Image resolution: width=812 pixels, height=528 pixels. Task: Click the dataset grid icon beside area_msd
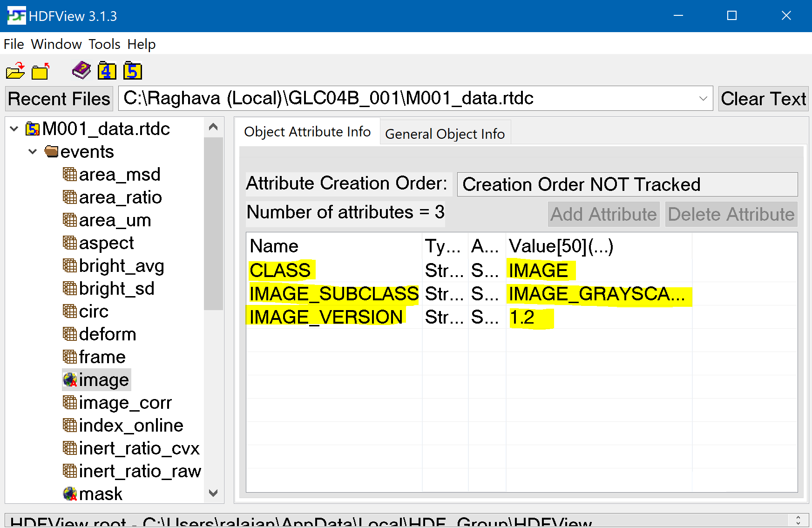coord(69,174)
